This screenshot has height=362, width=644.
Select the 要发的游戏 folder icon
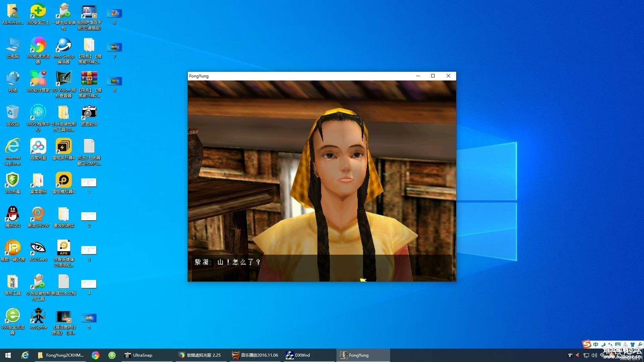[63, 217]
